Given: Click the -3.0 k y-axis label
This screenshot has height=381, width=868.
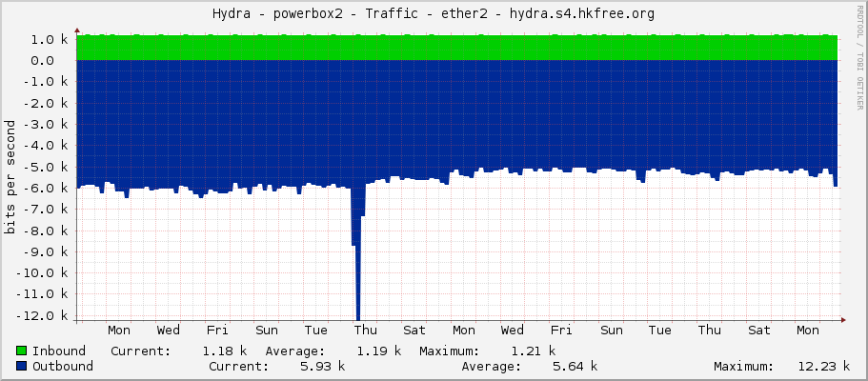Looking at the screenshot, I should [46, 124].
